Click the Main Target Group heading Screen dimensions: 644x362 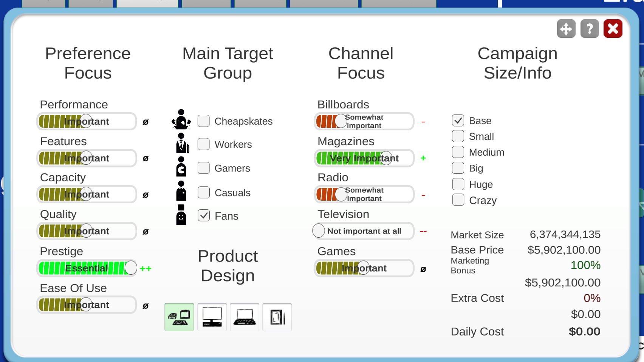click(228, 63)
